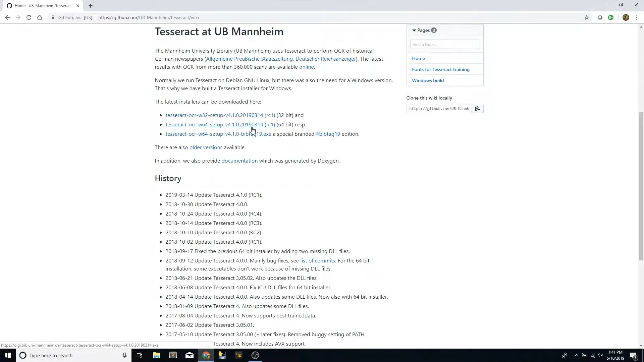Select the Windows build menu item

(428, 80)
